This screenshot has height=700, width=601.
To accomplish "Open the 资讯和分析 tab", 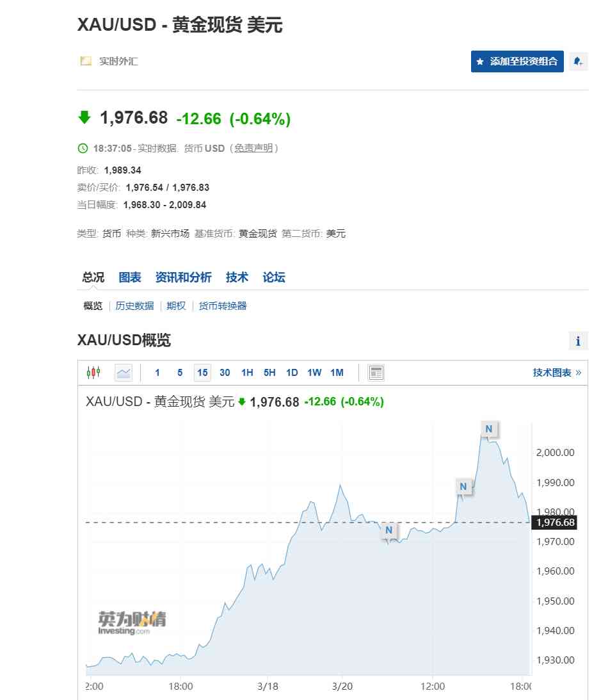I will coord(184,277).
